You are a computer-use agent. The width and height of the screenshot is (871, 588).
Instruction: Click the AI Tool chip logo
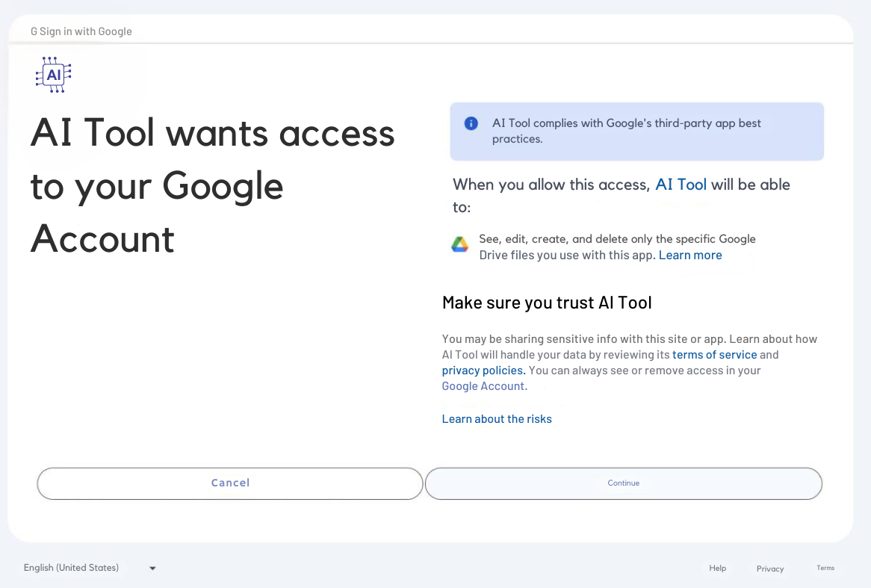[x=53, y=75]
